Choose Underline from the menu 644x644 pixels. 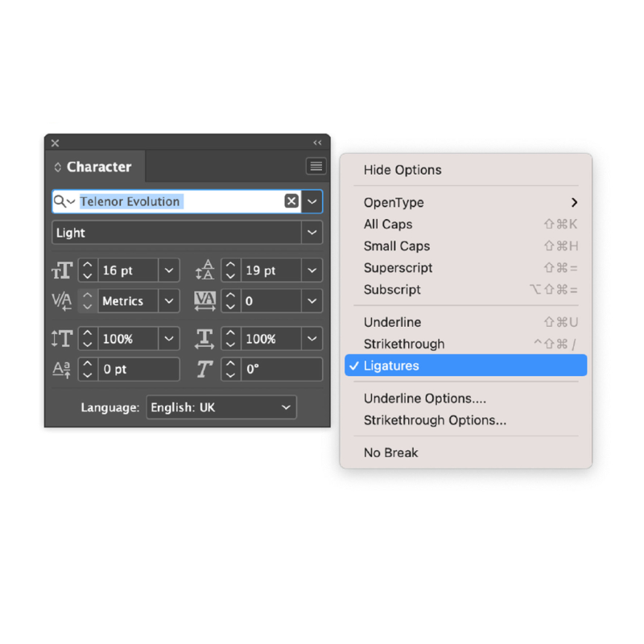(466, 322)
